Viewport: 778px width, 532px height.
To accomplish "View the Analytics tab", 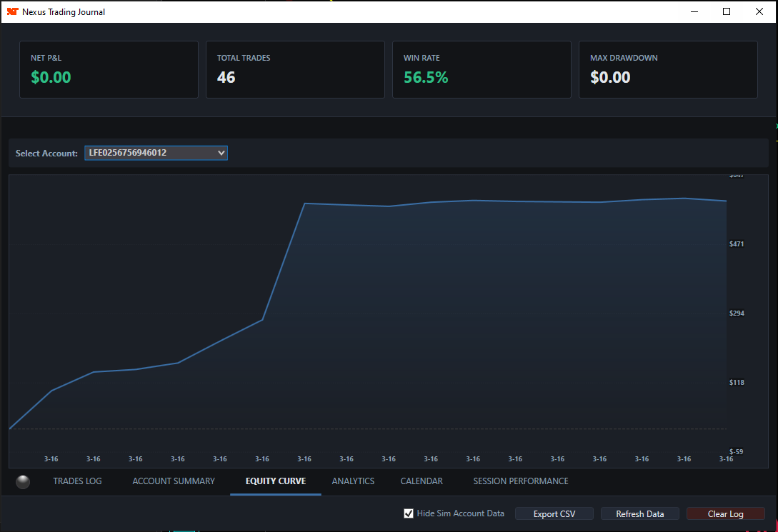I will pyautogui.click(x=353, y=481).
